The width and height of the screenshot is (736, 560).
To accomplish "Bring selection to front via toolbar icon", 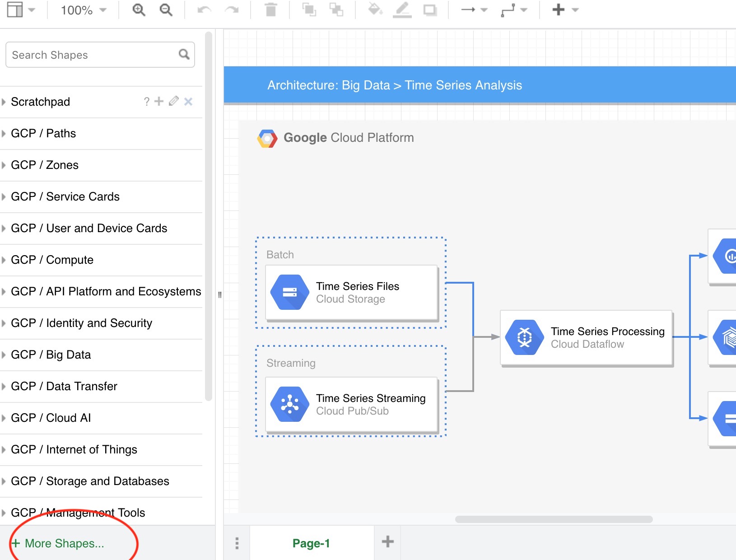I will coord(310,10).
